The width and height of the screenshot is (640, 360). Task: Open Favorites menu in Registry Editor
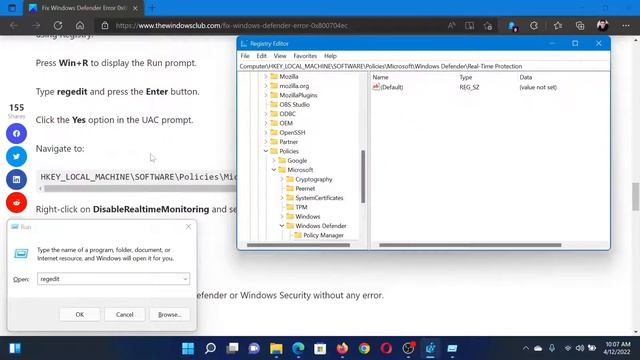[305, 56]
